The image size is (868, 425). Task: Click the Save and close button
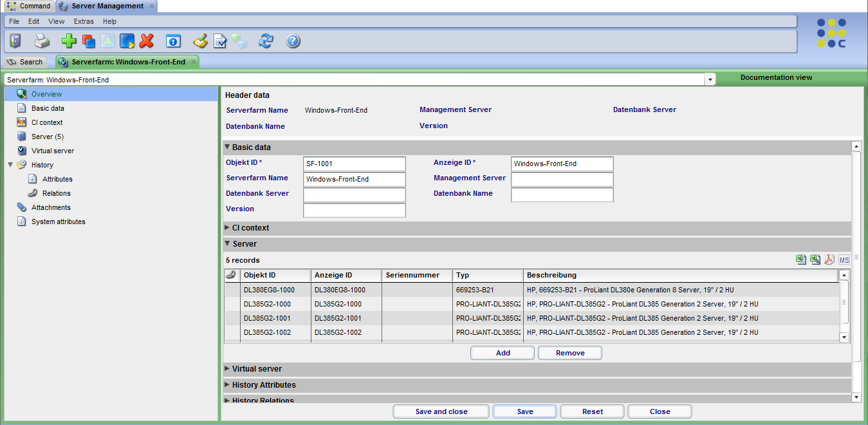(441, 411)
